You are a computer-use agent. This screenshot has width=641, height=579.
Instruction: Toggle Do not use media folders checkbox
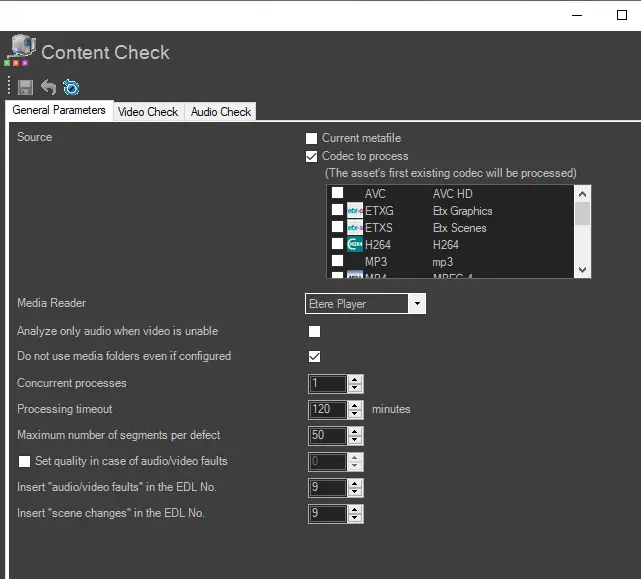314,356
